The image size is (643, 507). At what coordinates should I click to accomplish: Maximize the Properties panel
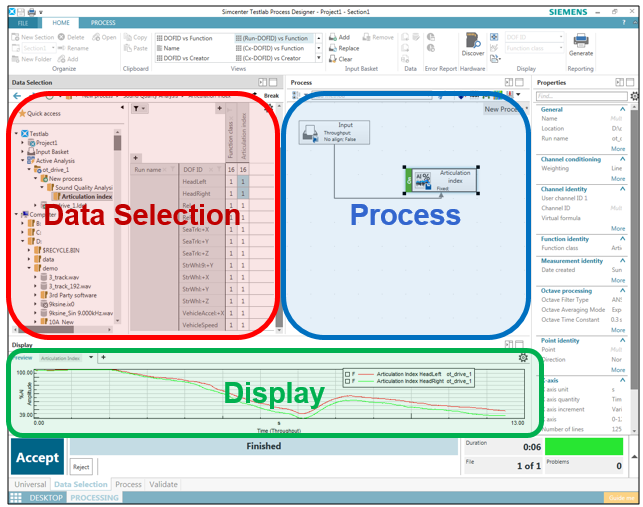[630, 82]
